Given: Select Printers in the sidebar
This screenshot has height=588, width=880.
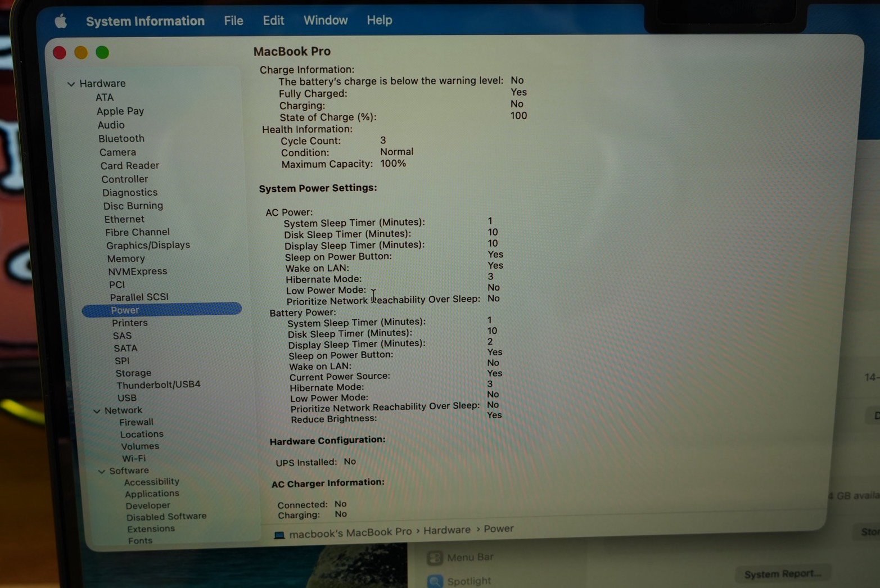Looking at the screenshot, I should [130, 323].
